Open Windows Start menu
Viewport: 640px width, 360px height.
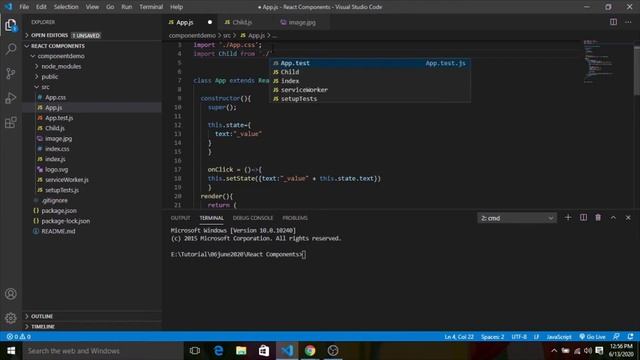coord(11,351)
